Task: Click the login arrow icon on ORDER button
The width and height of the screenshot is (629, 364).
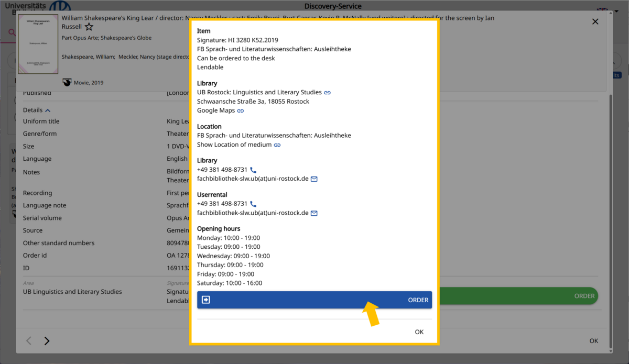Action: pos(206,300)
